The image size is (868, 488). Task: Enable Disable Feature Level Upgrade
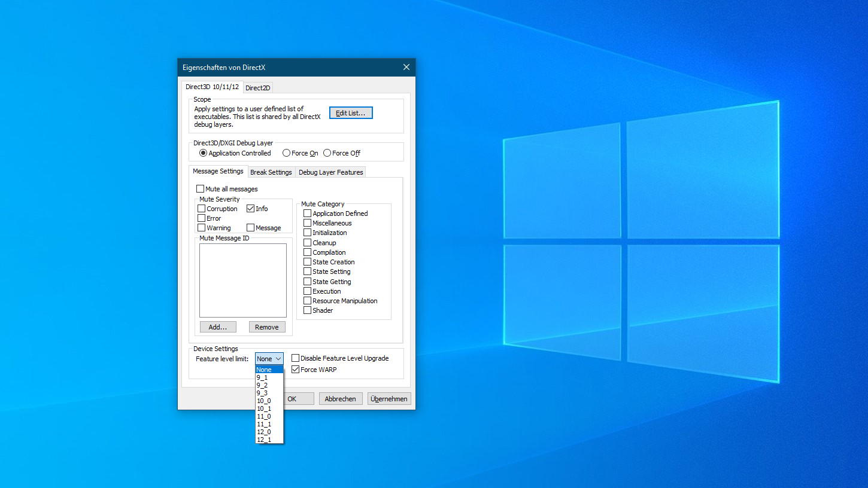click(296, 358)
